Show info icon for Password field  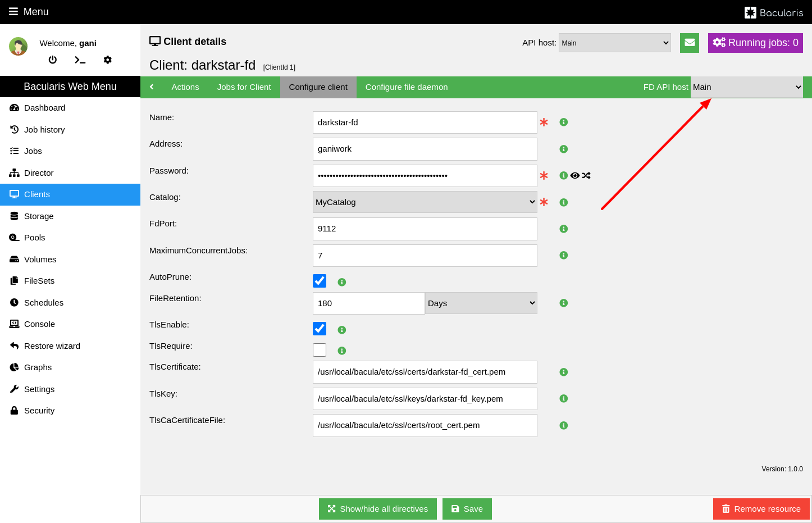coord(564,175)
